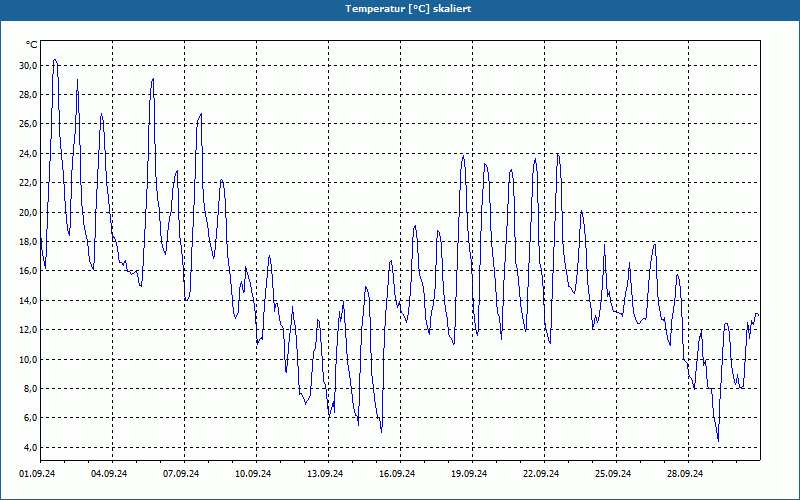Screen dimensions: 800x500
Task: Click the '12,0' y-axis label
Action: point(28,330)
